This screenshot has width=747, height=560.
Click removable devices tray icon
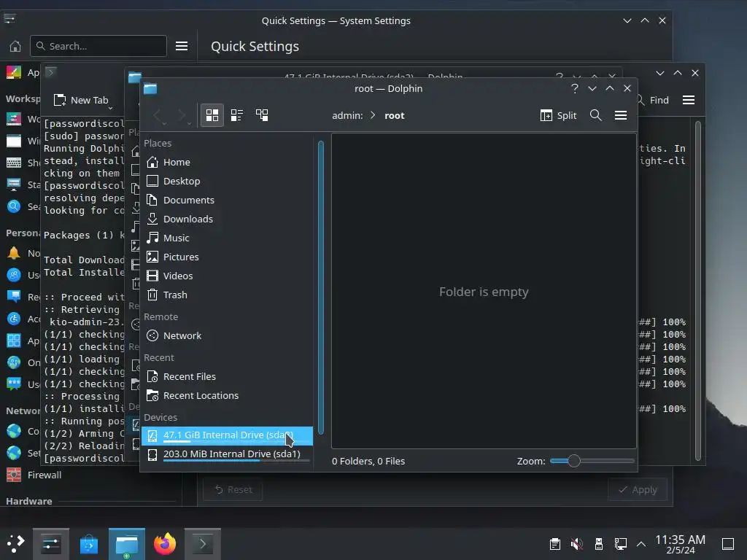coord(599,543)
